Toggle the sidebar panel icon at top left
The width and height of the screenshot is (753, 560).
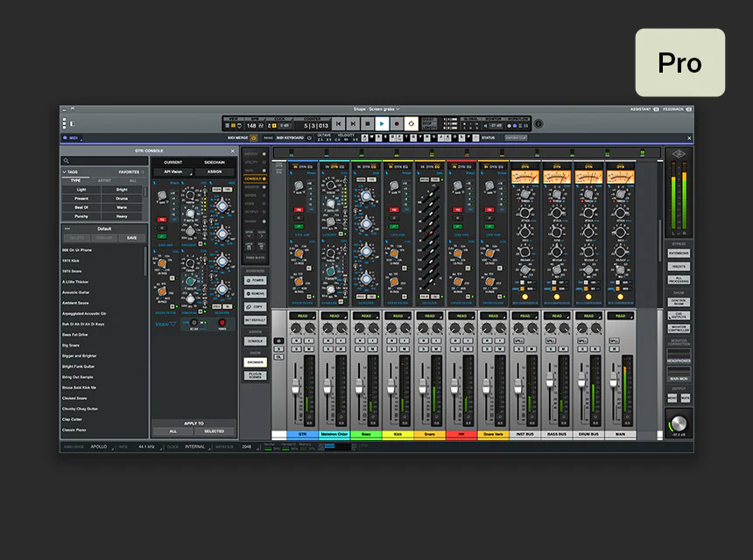(x=73, y=123)
